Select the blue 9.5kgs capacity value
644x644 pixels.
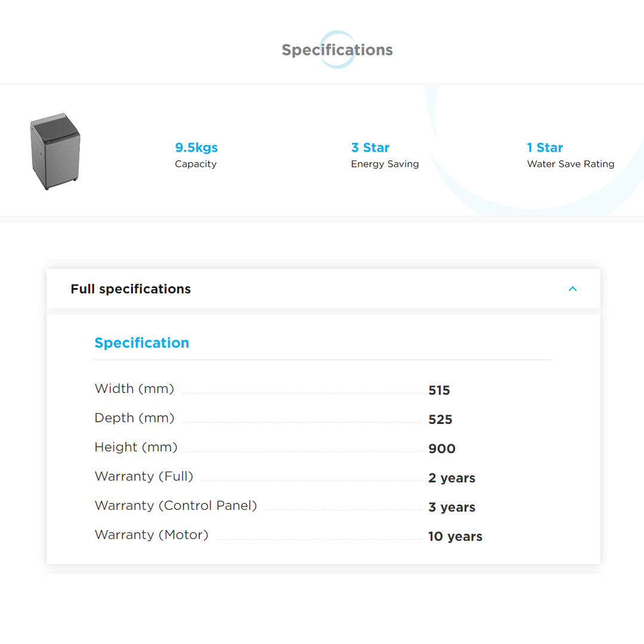pyautogui.click(x=196, y=147)
